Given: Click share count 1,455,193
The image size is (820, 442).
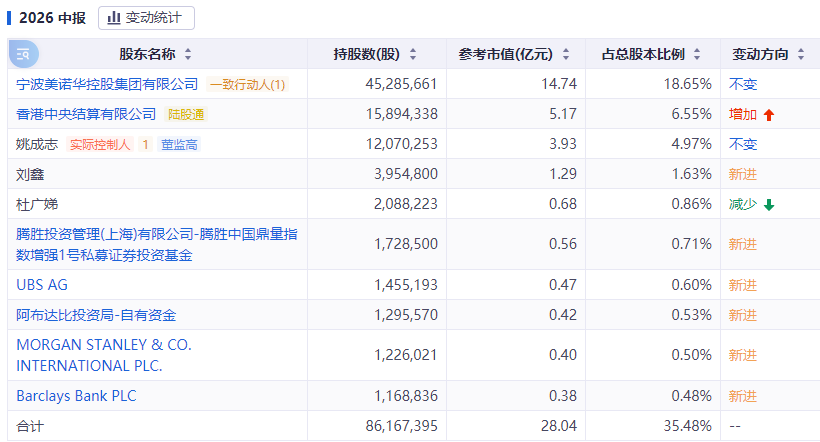Looking at the screenshot, I should tap(406, 285).
